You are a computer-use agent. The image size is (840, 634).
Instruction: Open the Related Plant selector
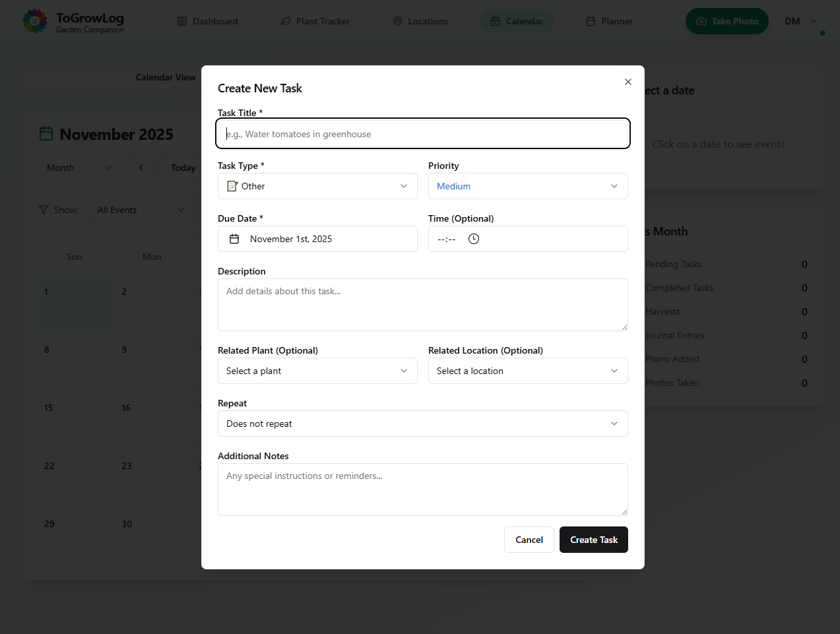click(317, 371)
